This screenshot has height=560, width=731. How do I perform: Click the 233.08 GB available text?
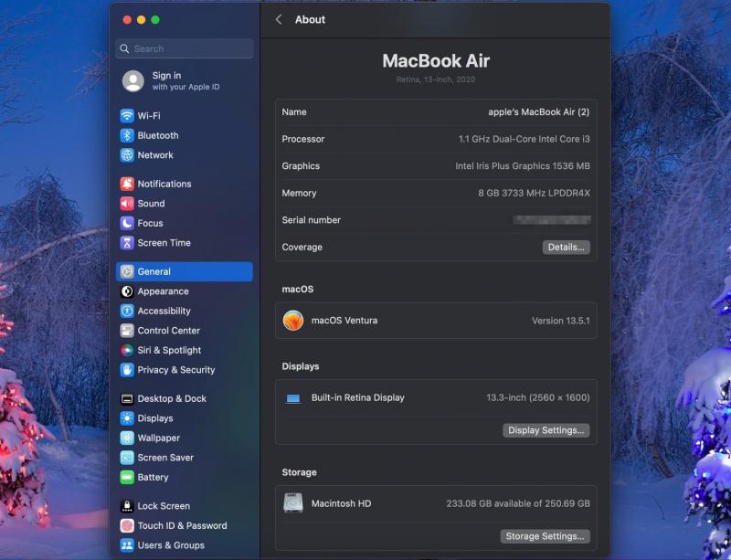518,503
